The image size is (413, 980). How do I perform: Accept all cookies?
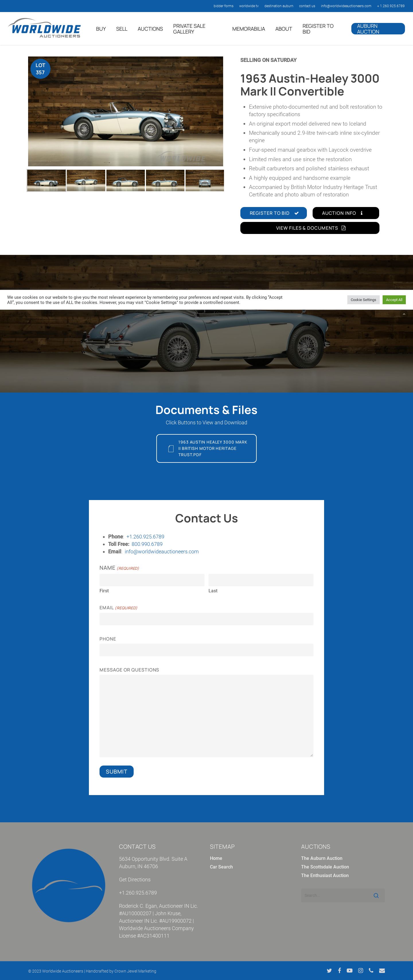tap(394, 300)
